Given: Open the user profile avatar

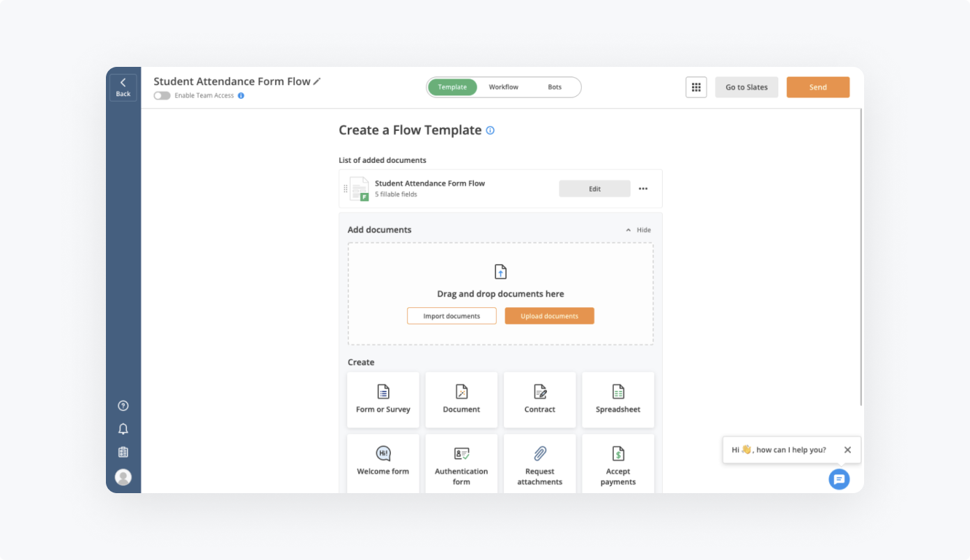Looking at the screenshot, I should 123,477.
